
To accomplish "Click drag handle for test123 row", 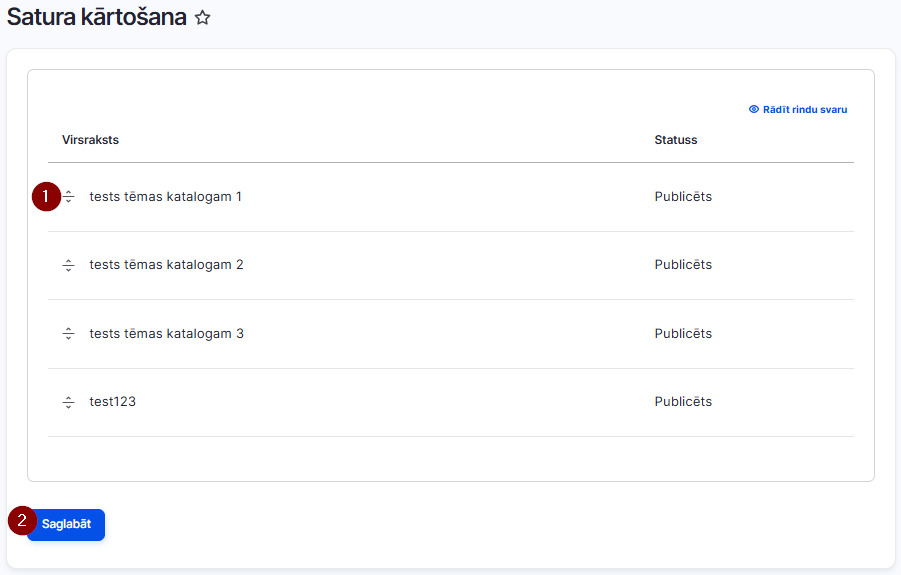I will coord(68,402).
